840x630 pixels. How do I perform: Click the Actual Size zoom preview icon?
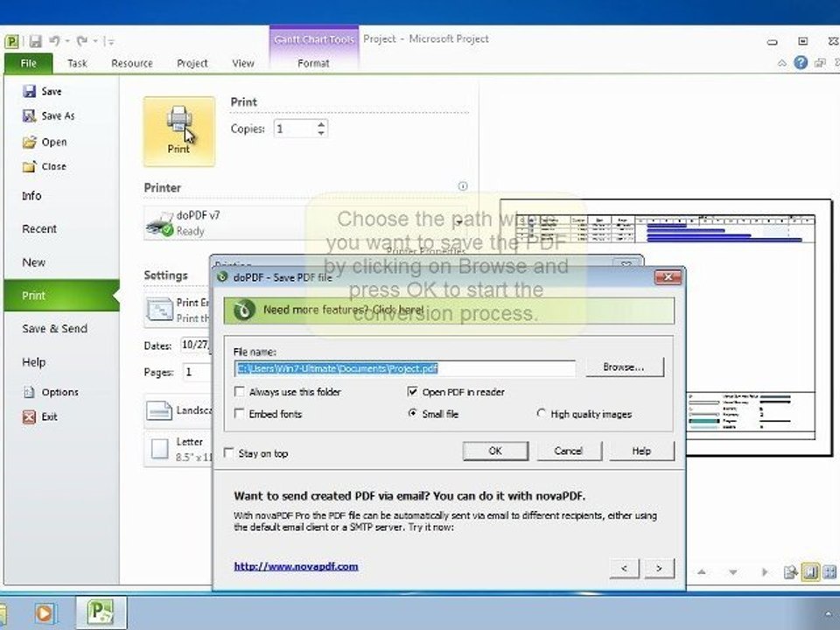click(x=791, y=572)
